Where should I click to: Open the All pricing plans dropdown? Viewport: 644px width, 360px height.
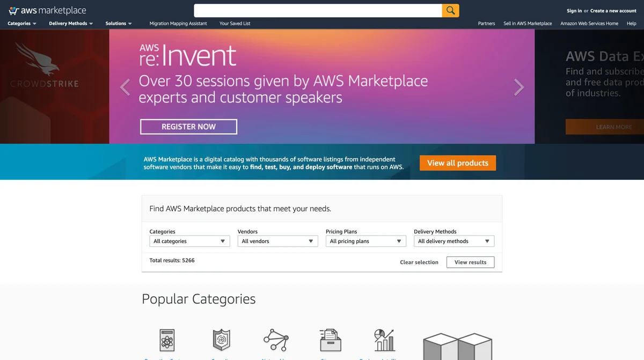[365, 241]
